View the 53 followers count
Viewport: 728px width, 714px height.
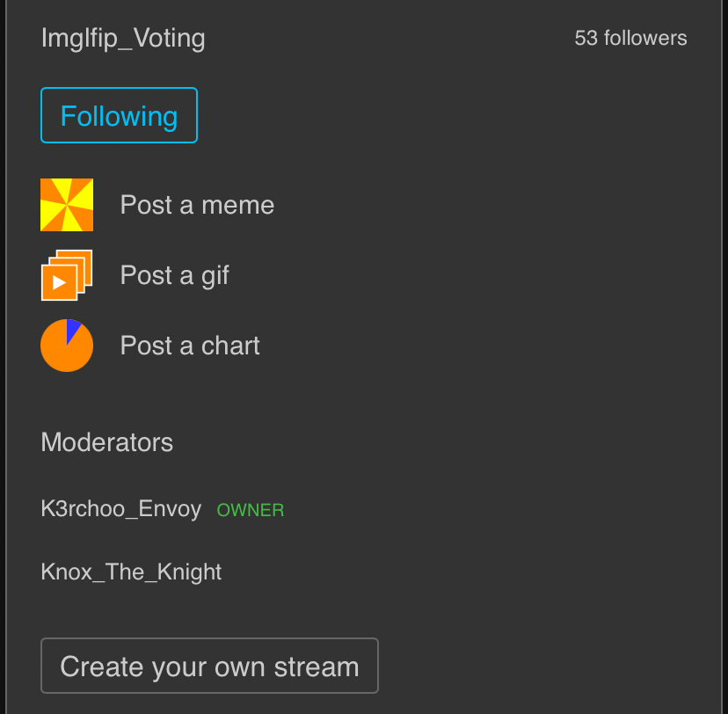pyautogui.click(x=630, y=38)
